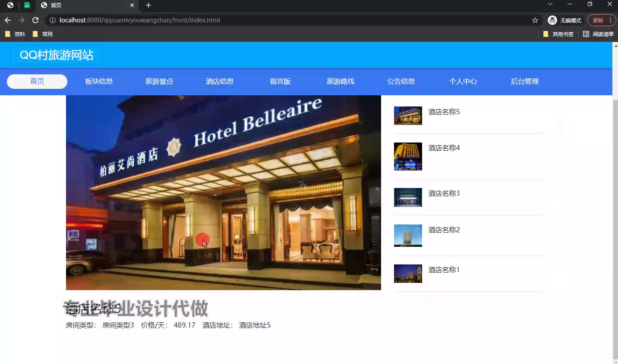Click the browser forward arrow

[x=21, y=20]
